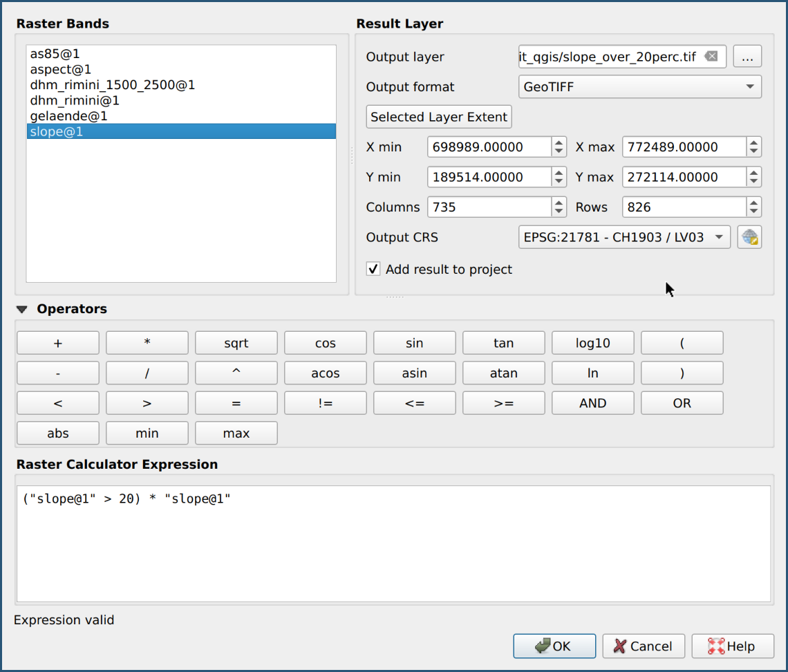The width and height of the screenshot is (788, 672).
Task: Click OK to run the calculation
Action: [x=554, y=646]
